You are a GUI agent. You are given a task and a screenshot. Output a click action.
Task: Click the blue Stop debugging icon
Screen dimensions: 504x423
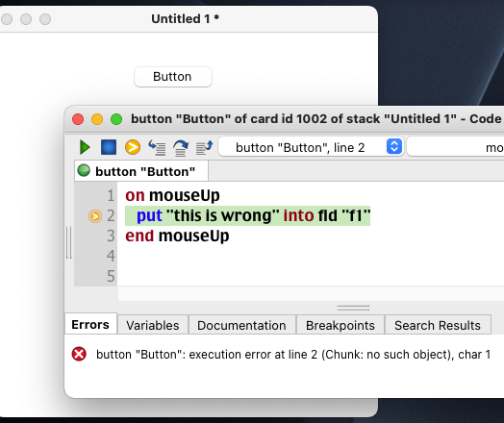[109, 147]
